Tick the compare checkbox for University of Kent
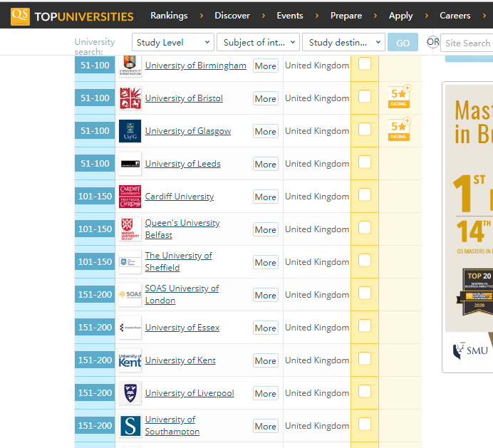Viewport: 493px width, 448px height. point(365,358)
